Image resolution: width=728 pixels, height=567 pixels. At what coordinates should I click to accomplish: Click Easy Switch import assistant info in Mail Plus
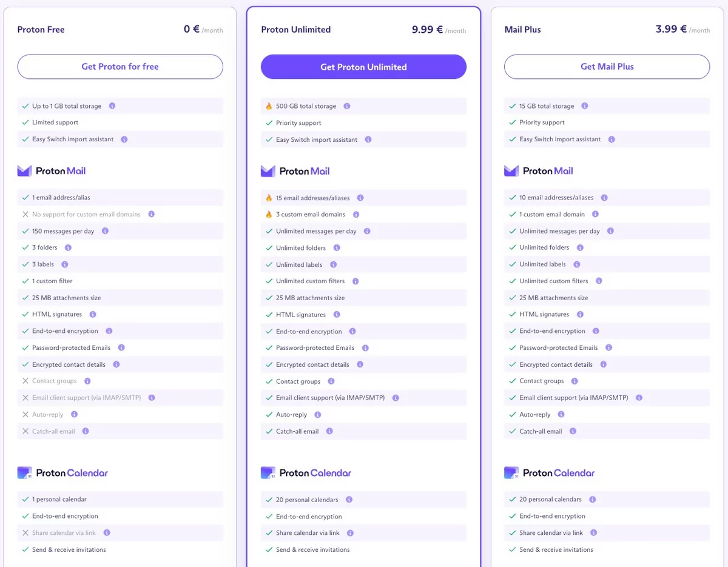point(612,139)
